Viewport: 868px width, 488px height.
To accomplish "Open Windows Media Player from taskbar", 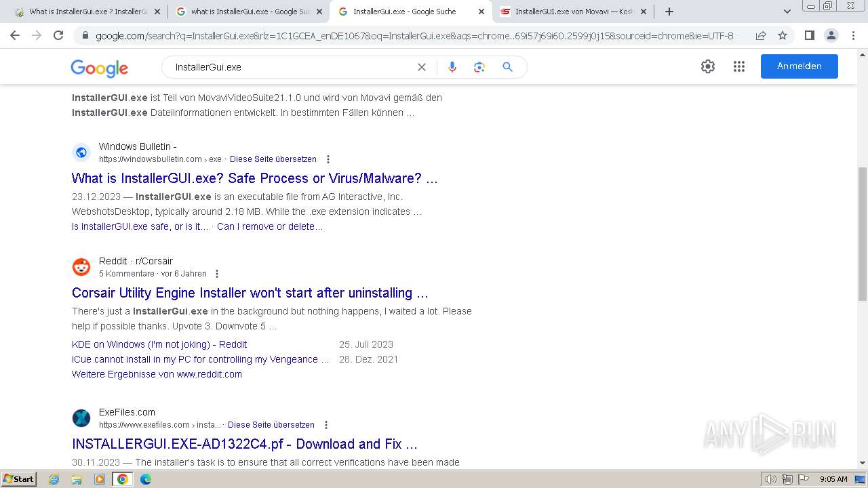I will [100, 479].
